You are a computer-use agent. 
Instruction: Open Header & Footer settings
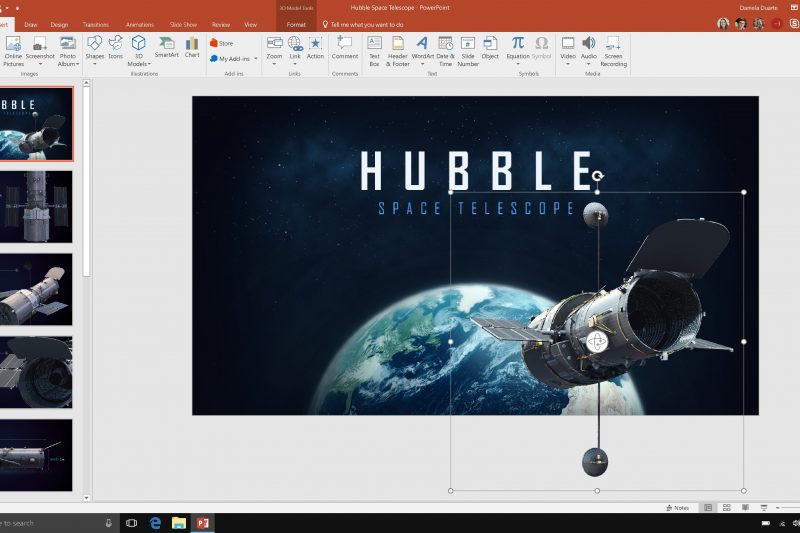coord(397,52)
